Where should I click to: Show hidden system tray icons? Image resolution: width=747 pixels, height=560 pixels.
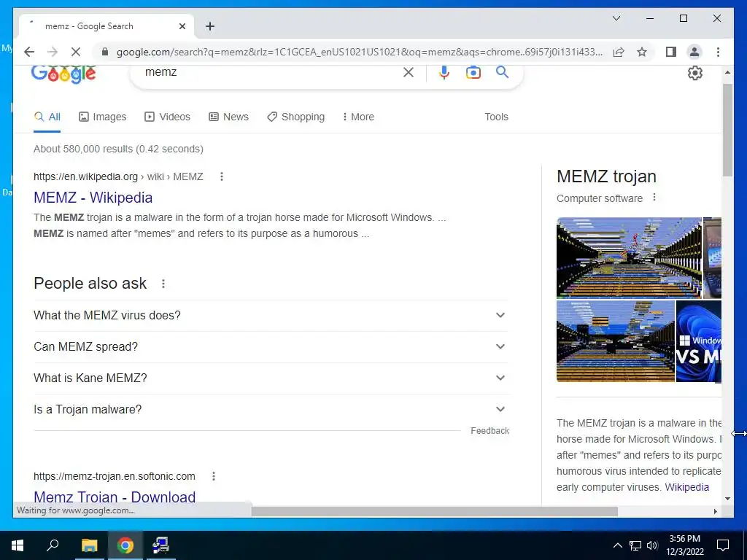617,545
